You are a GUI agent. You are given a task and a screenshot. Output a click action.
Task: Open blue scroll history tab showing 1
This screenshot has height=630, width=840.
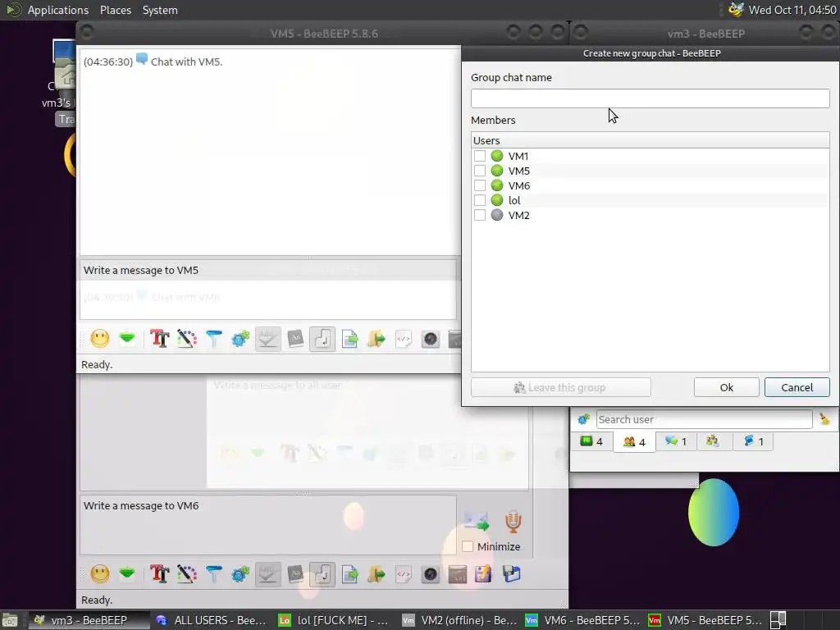point(752,441)
